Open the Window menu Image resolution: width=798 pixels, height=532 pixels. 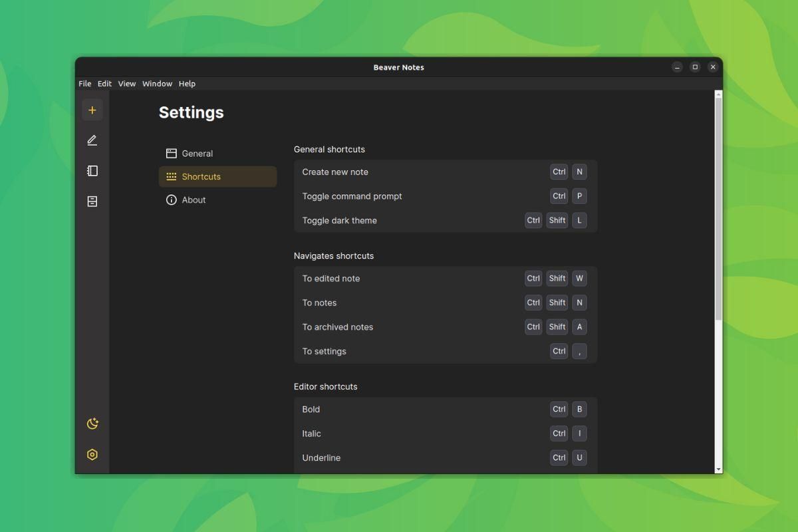click(157, 83)
